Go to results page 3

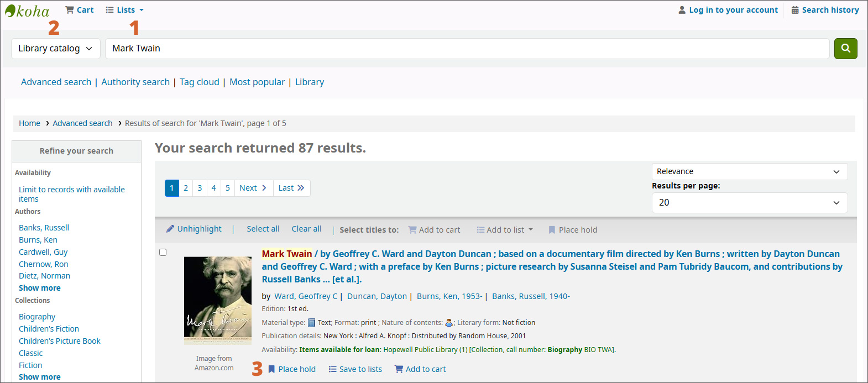pyautogui.click(x=200, y=188)
